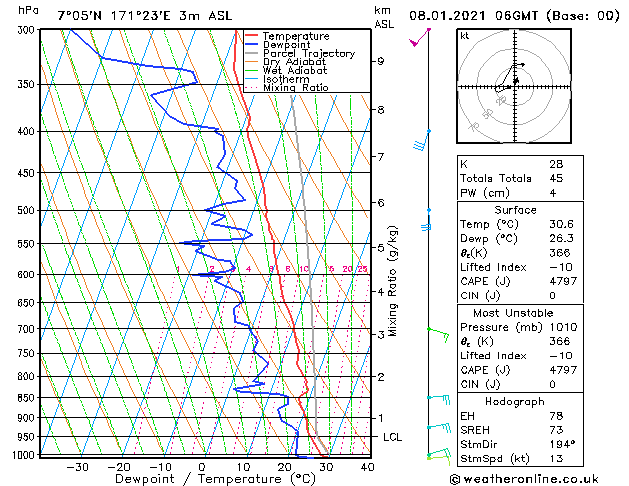
Task: Click the green wind barb near 700 hPa
Action: [x=438, y=335]
